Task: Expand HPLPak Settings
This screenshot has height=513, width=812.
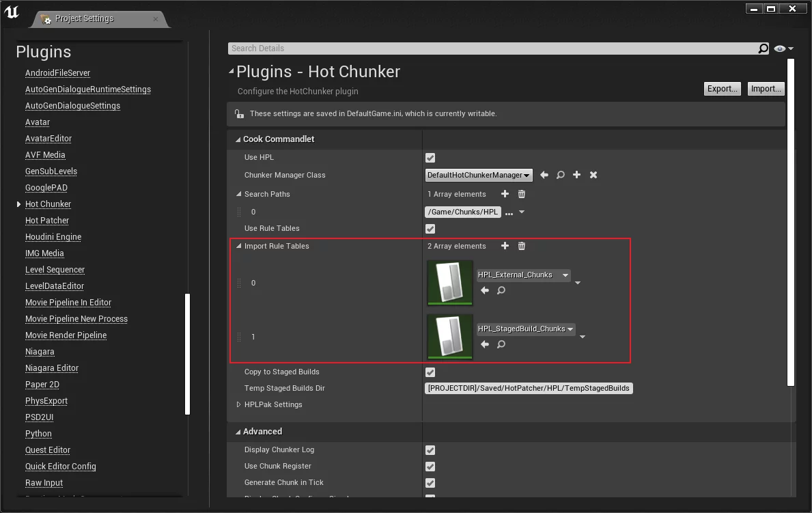Action: (x=238, y=404)
